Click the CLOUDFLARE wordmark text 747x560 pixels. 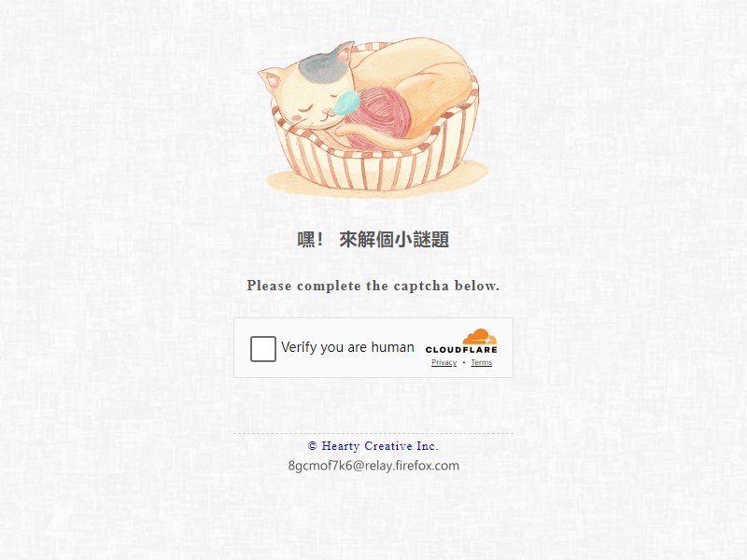[461, 349]
